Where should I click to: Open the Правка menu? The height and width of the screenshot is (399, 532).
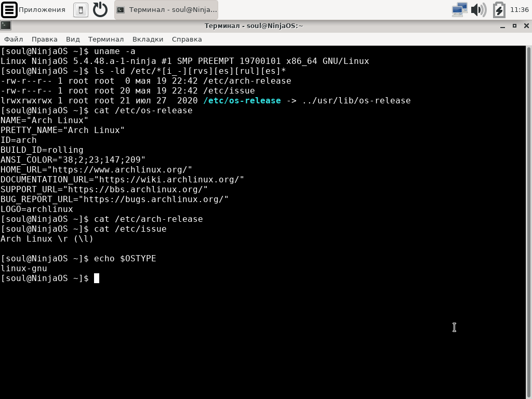coord(45,39)
